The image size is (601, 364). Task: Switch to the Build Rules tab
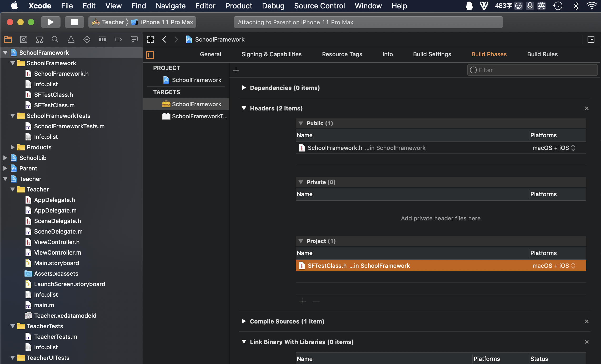[542, 54]
